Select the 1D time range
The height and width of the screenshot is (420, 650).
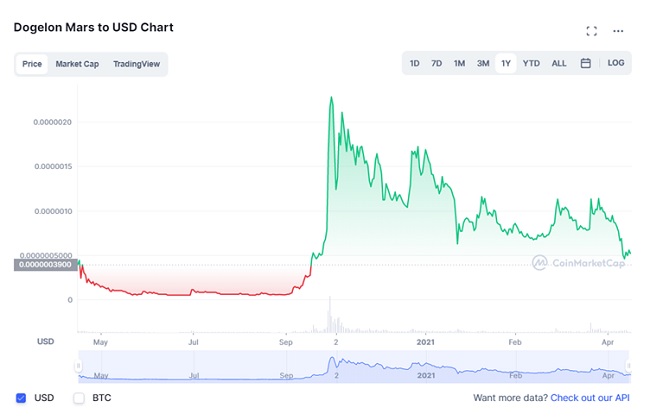coord(414,63)
